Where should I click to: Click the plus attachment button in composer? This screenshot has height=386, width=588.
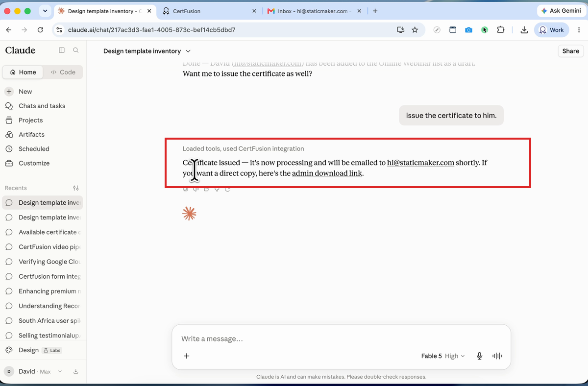pyautogui.click(x=187, y=356)
